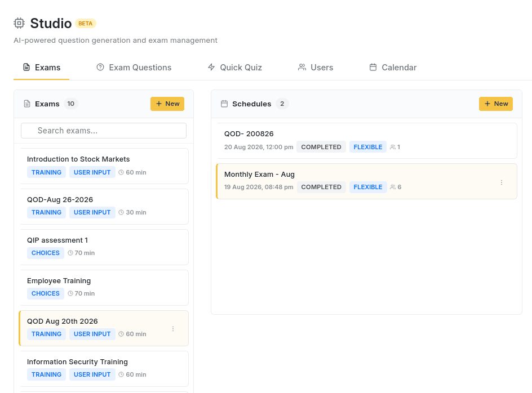Click USER INPUT tag on QOD-Aug 26-2026
The width and height of the screenshot is (532, 393).
(x=92, y=212)
